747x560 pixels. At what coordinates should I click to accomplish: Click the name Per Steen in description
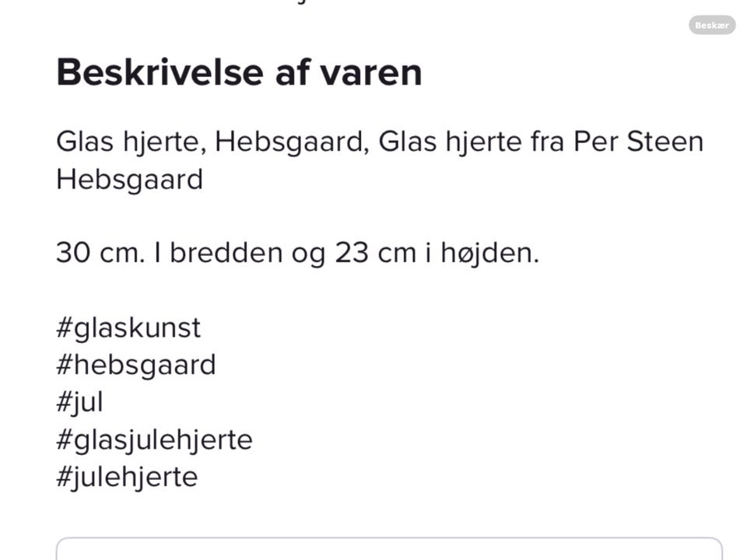click(x=638, y=142)
